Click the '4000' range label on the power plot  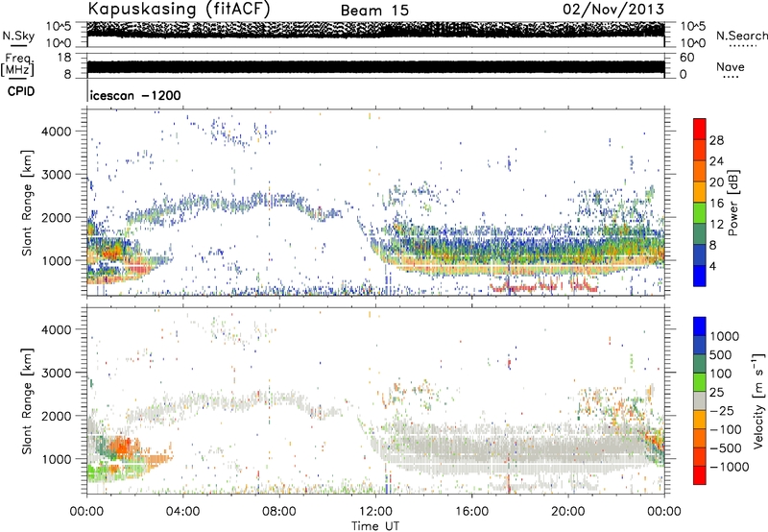coord(57,132)
